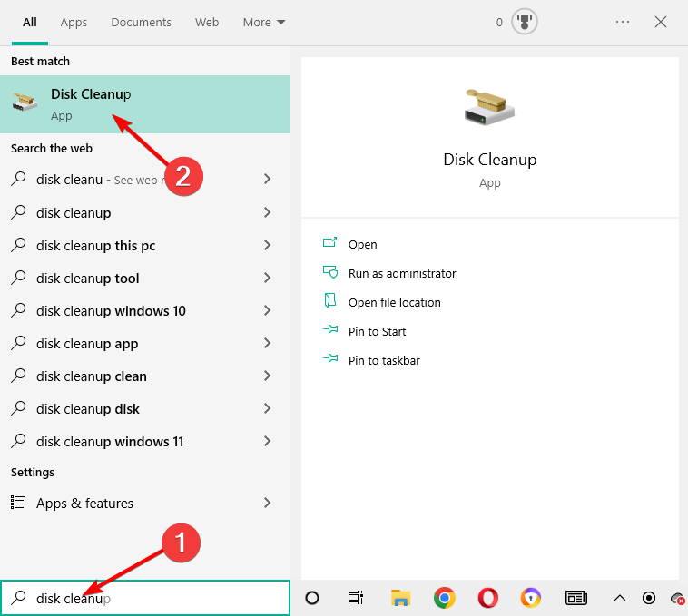Select the 'disk cleanup this pc' suggestion
688x616 pixels.
[x=145, y=246]
